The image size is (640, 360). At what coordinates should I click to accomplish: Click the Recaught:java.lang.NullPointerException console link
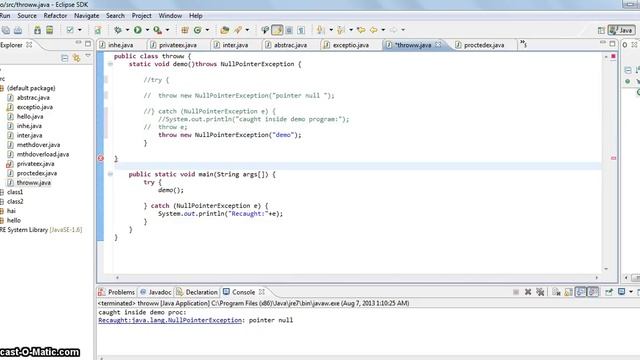click(170, 320)
